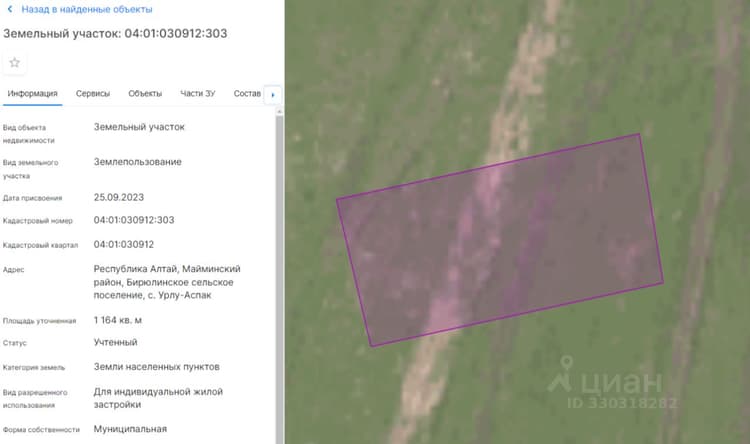The width and height of the screenshot is (750, 444).
Task: Select object type value Земельный участок
Action: pos(139,127)
